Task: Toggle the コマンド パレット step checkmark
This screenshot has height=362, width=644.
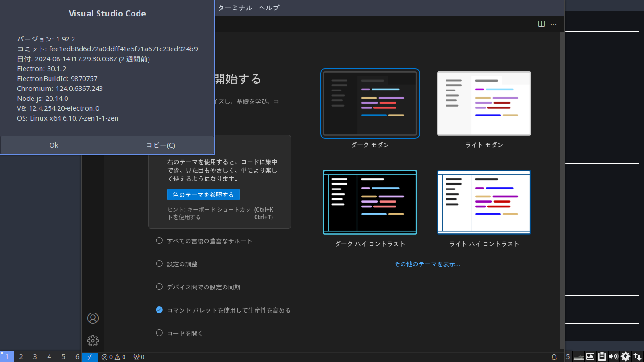Action: [159, 310]
